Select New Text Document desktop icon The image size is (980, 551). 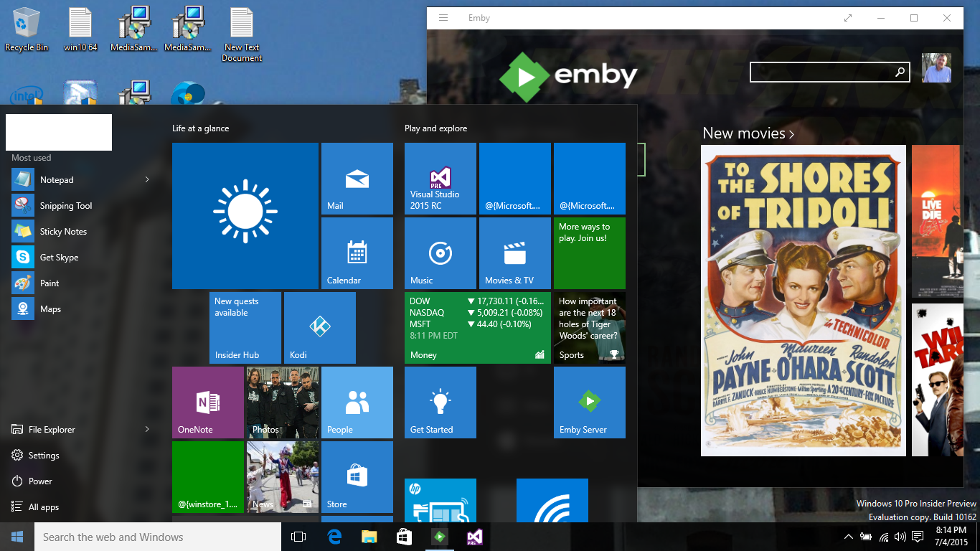[242, 34]
